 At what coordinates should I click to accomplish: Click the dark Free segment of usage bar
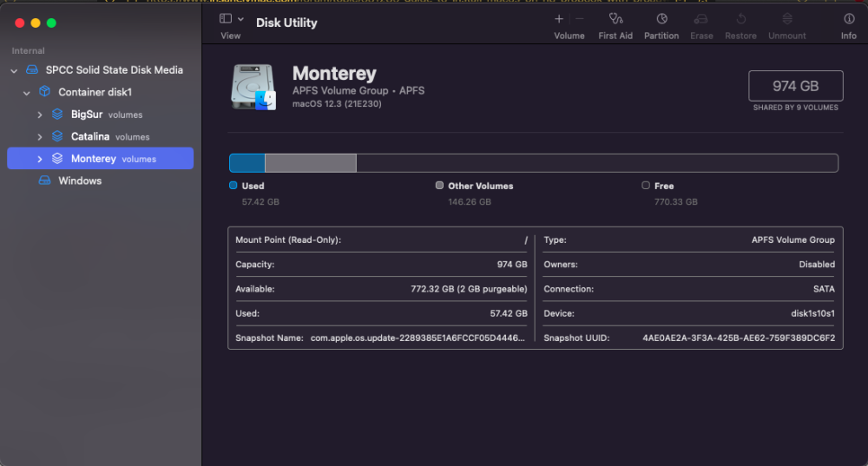(597, 163)
